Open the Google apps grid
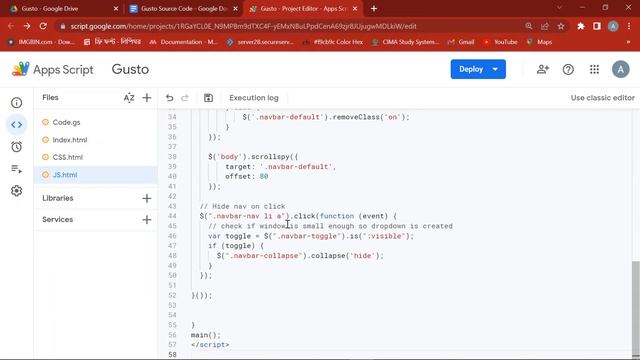The width and height of the screenshot is (640, 360). tap(594, 69)
